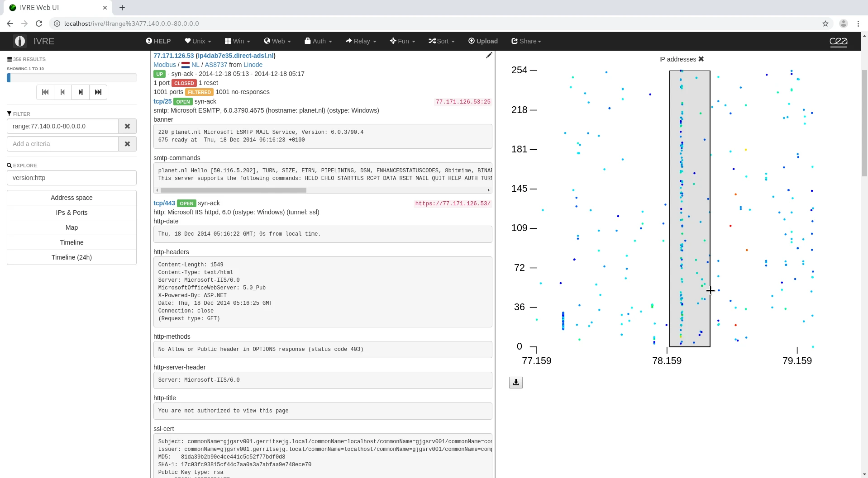Click the Add a criteria input
Image resolution: width=868 pixels, height=478 pixels.
pos(62,144)
